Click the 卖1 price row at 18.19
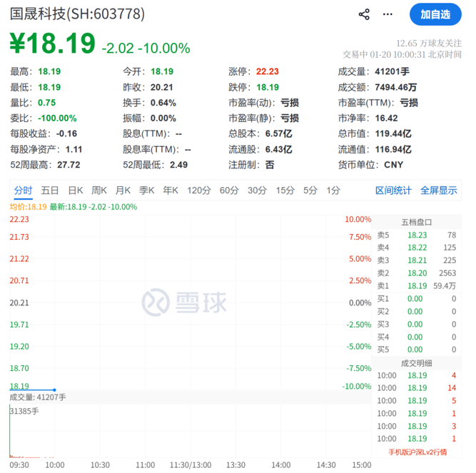 pyautogui.click(x=417, y=285)
